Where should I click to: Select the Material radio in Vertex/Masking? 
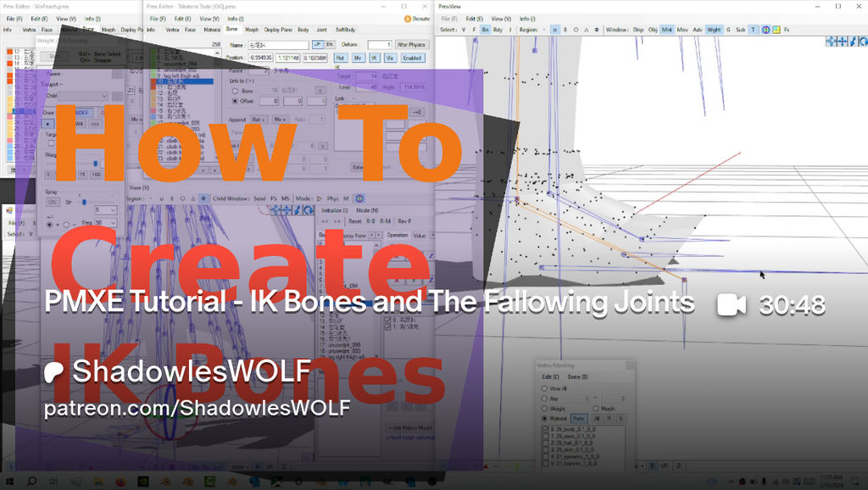[x=545, y=419]
